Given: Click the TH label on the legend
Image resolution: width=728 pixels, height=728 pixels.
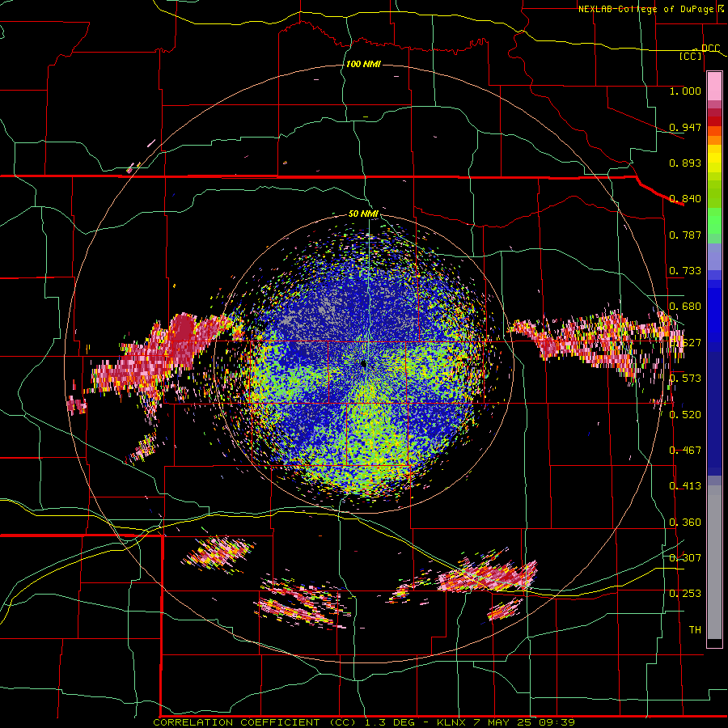Looking at the screenshot, I should [x=695, y=629].
